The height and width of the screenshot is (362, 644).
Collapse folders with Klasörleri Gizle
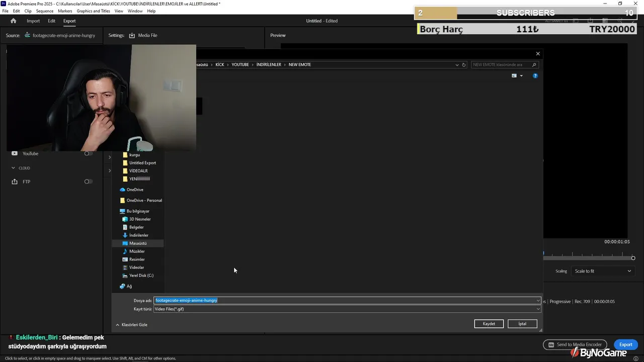(131, 325)
